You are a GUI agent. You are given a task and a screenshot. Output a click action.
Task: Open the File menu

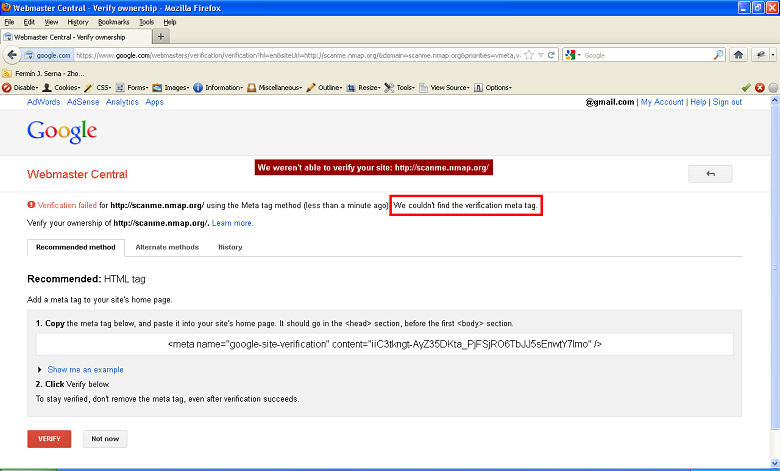pyautogui.click(x=9, y=22)
